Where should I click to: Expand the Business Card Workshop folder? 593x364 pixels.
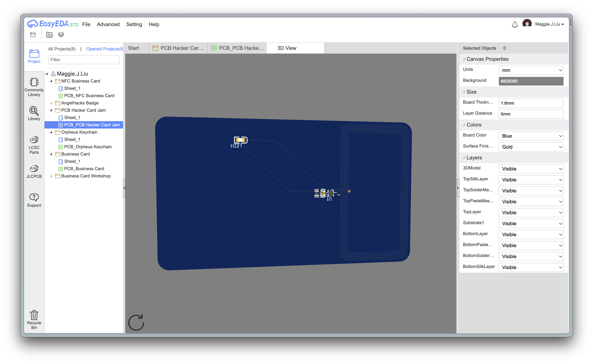pyautogui.click(x=51, y=176)
